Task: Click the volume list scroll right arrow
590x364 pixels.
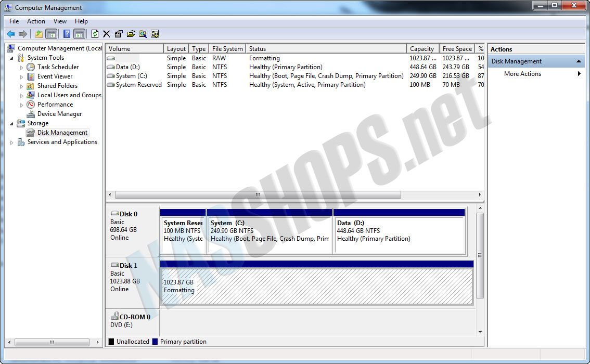Action: click(x=480, y=195)
